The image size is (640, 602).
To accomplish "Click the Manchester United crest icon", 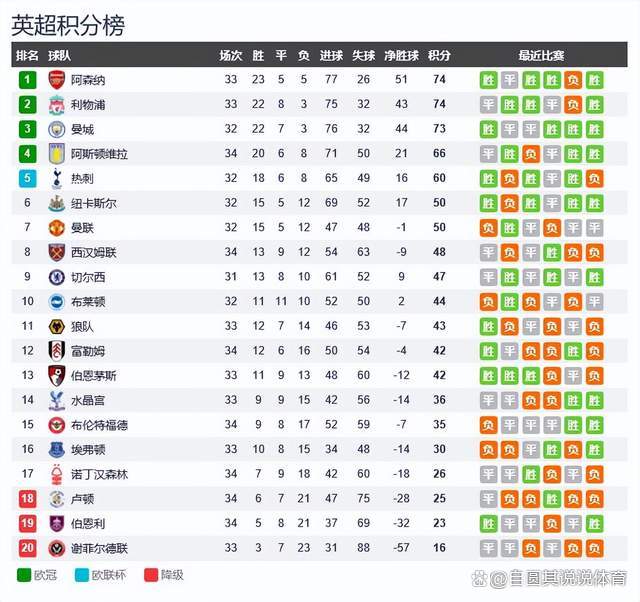I will click(x=57, y=227).
